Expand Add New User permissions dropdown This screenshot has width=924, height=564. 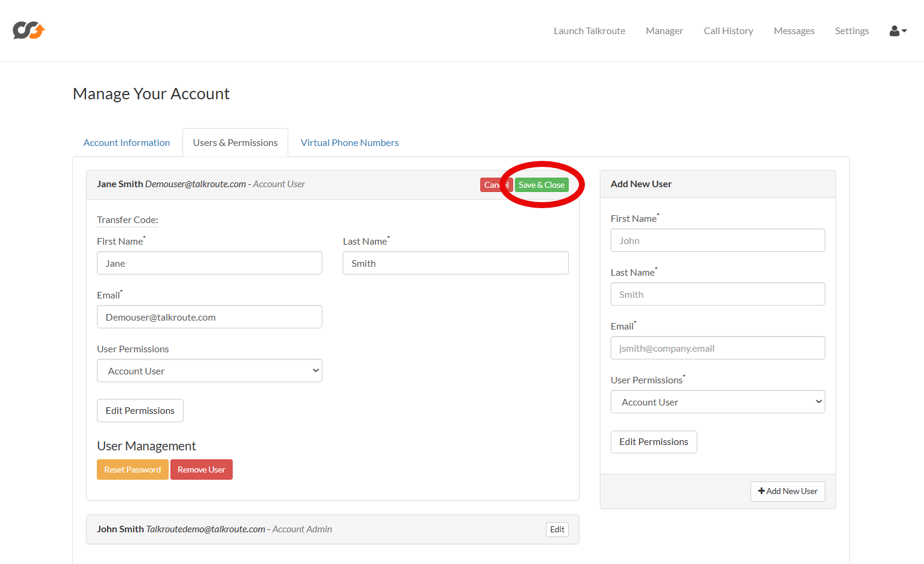pos(717,402)
